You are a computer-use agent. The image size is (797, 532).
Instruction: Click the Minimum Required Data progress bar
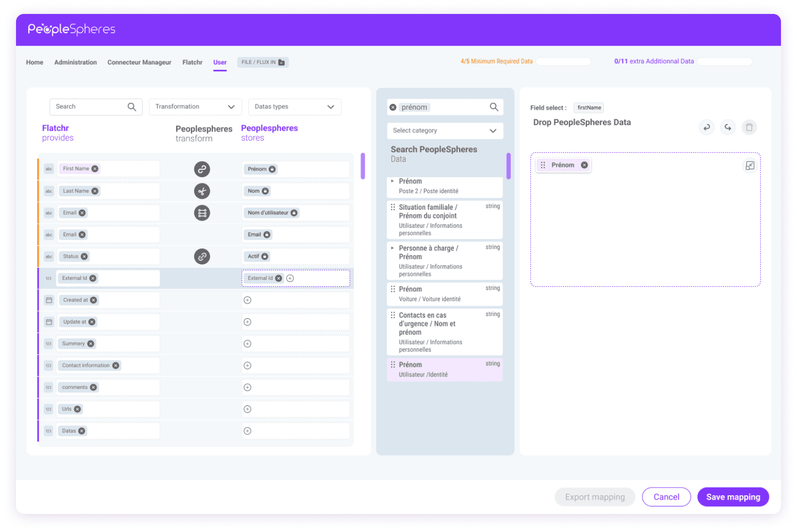564,61
